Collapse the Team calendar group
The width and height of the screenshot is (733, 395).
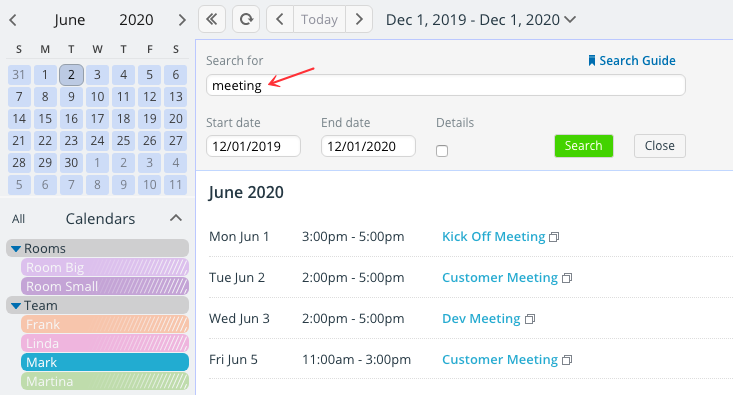[x=16, y=306]
